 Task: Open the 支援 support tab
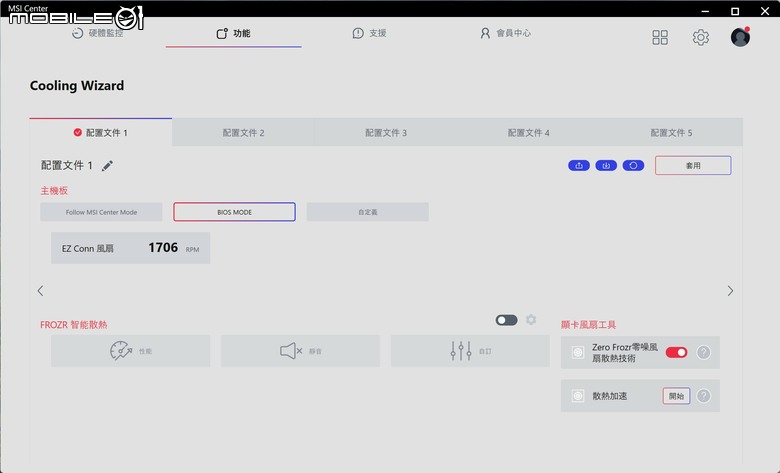click(369, 33)
